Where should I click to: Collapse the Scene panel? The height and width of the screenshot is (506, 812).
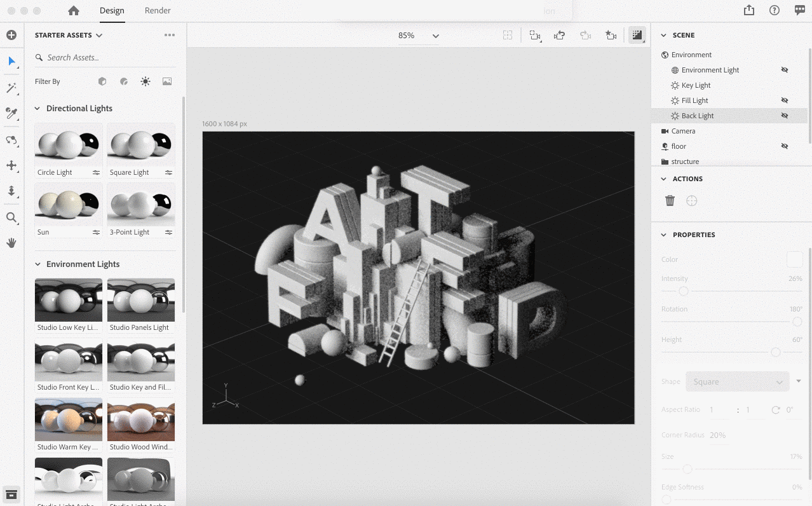click(x=664, y=36)
